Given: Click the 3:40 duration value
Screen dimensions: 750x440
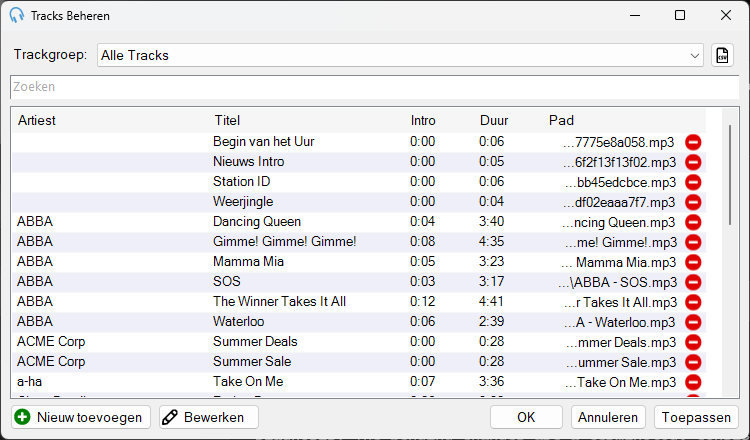Looking at the screenshot, I should (491, 222).
